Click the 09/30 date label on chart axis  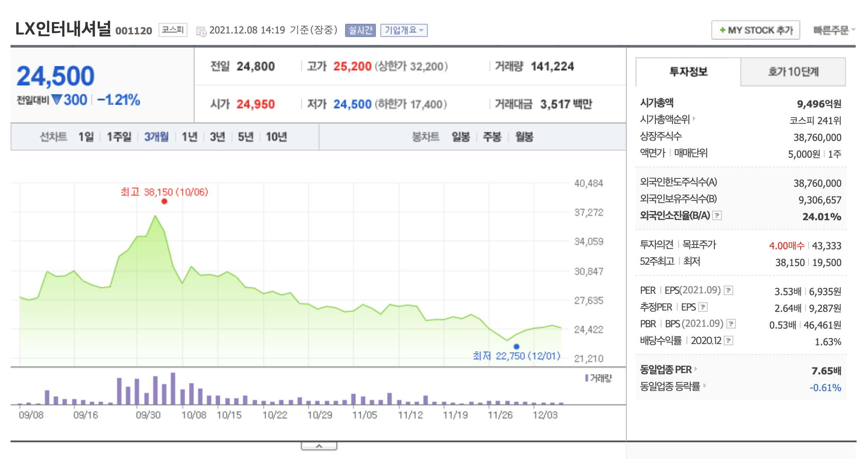[x=148, y=415]
